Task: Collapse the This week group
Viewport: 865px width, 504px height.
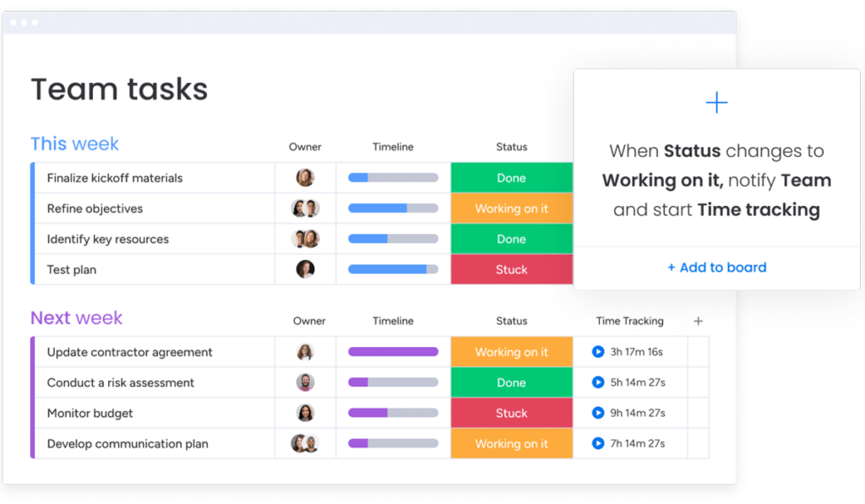Action: 74,144
